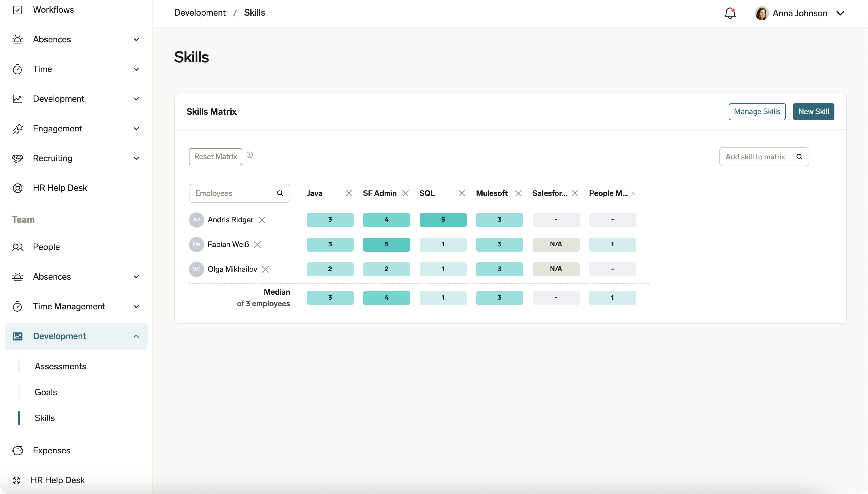Screen dimensions: 868x494
Task: Expand the Time Management section
Action: click(x=136, y=306)
